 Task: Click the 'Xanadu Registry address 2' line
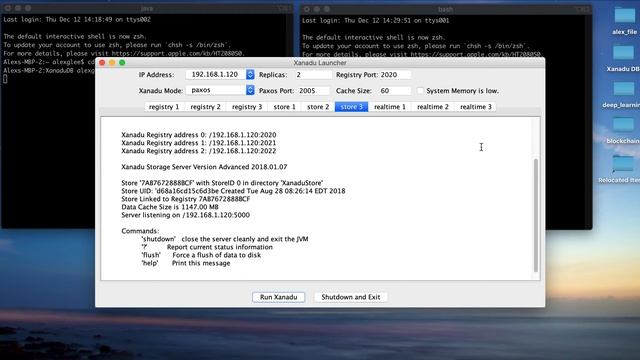198,151
